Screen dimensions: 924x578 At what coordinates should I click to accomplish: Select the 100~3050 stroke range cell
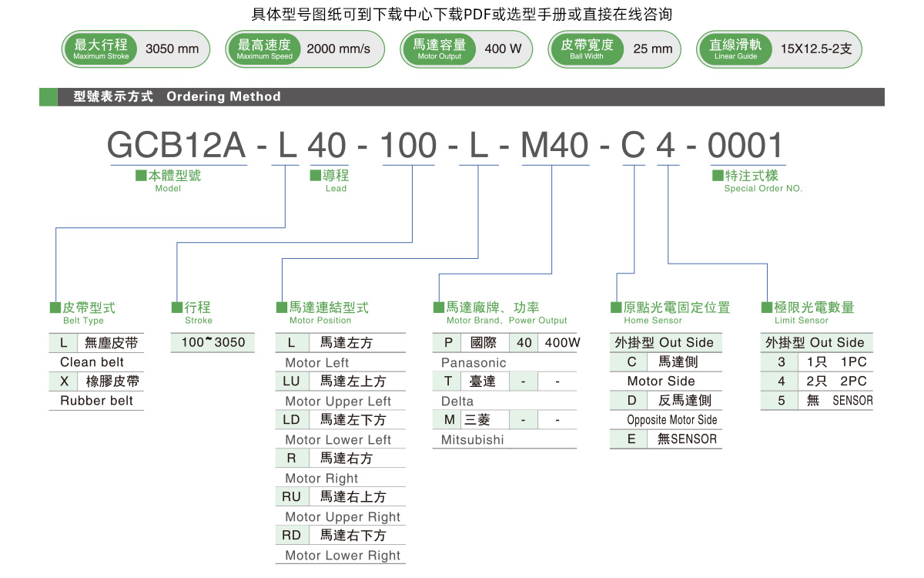[x=213, y=343]
